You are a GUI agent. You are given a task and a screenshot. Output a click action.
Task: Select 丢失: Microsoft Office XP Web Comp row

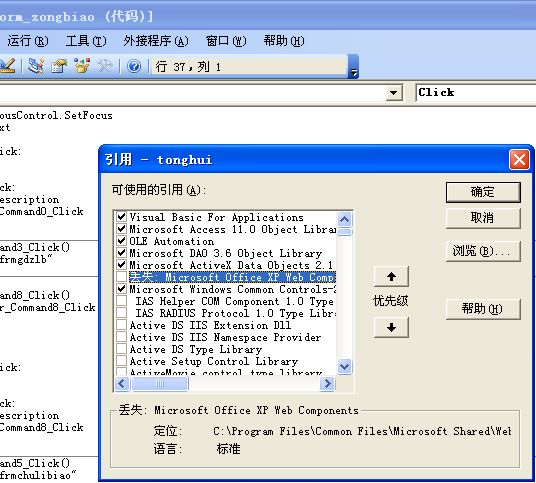coord(232,277)
